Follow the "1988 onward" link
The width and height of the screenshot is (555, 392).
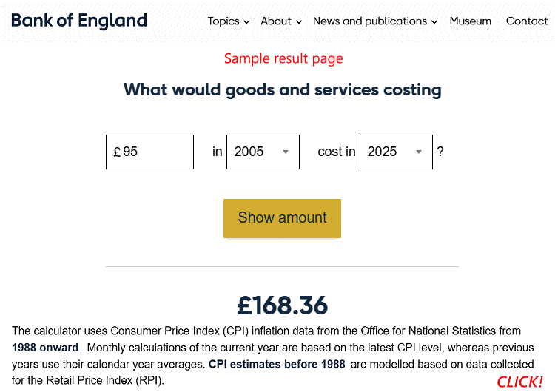pyautogui.click(x=45, y=348)
